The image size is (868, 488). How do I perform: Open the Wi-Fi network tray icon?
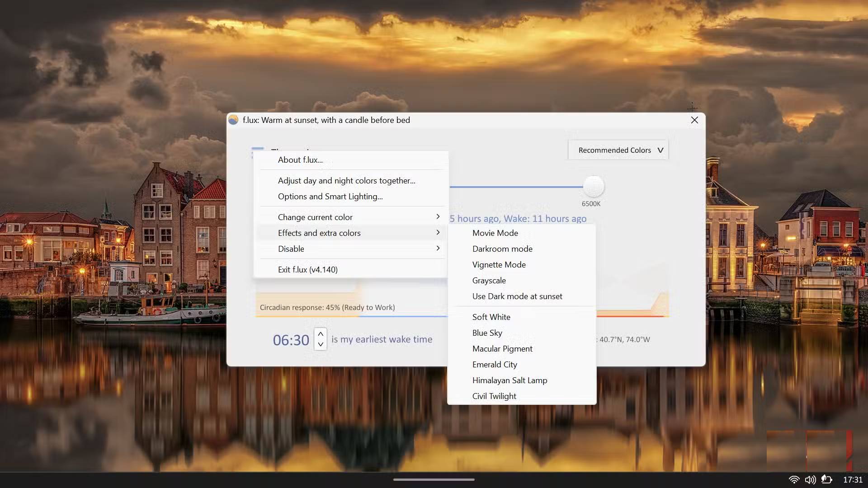(793, 480)
